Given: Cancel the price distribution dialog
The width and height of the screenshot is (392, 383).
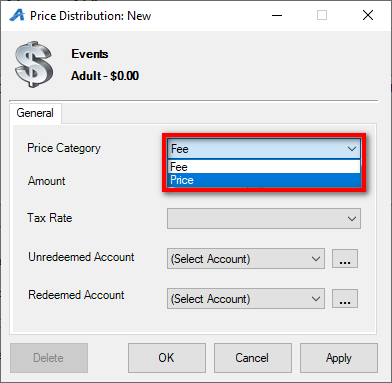Looking at the screenshot, I should pyautogui.click(x=253, y=358).
